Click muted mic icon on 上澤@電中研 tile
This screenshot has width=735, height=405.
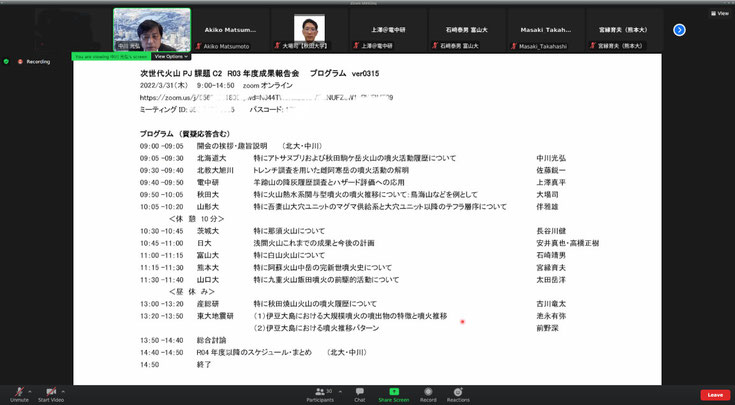coord(356,46)
